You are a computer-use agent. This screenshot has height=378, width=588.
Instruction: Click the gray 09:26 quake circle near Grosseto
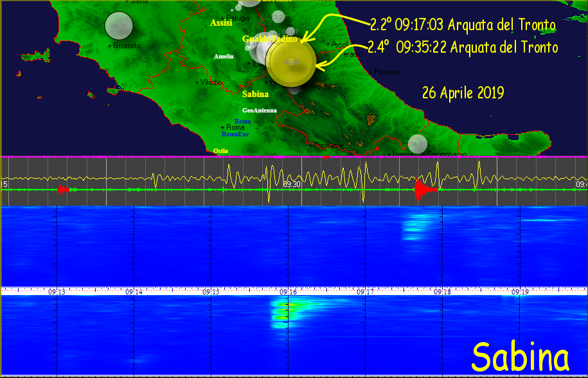(119, 26)
